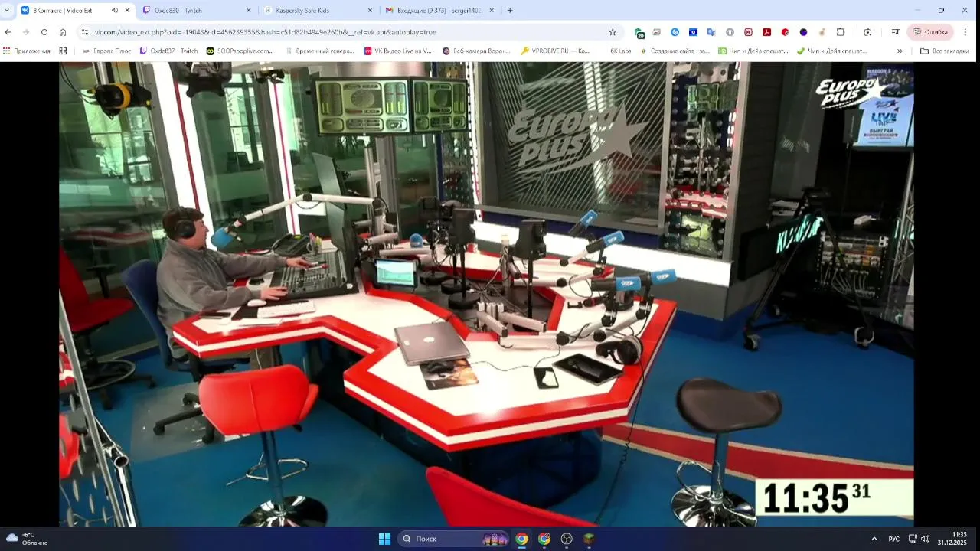Click the browser forward arrow

26,32
